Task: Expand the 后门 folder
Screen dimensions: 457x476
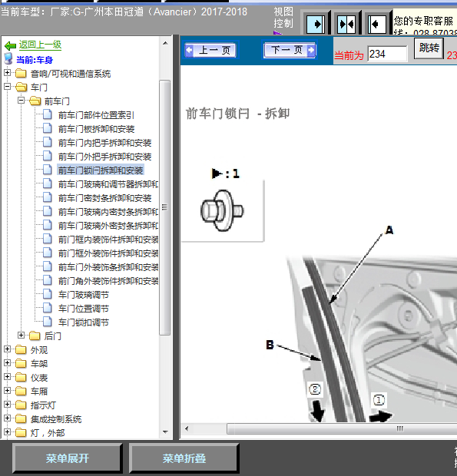Action: pos(21,336)
